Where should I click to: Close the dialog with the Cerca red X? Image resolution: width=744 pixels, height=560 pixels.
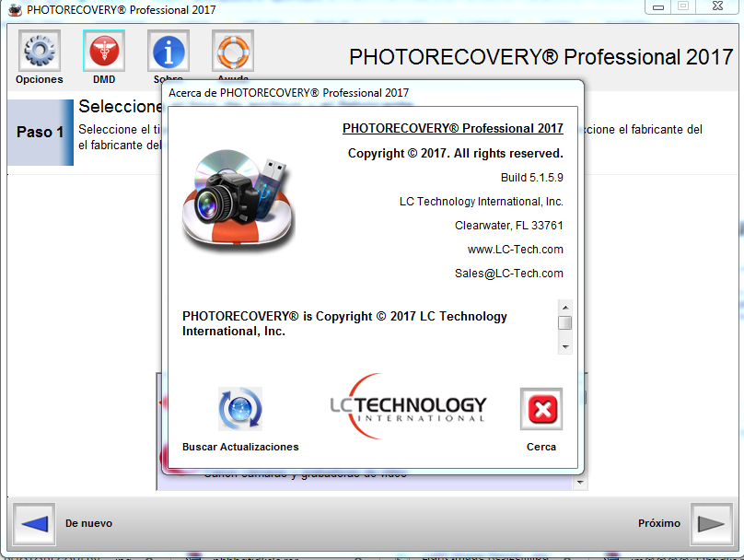point(541,409)
